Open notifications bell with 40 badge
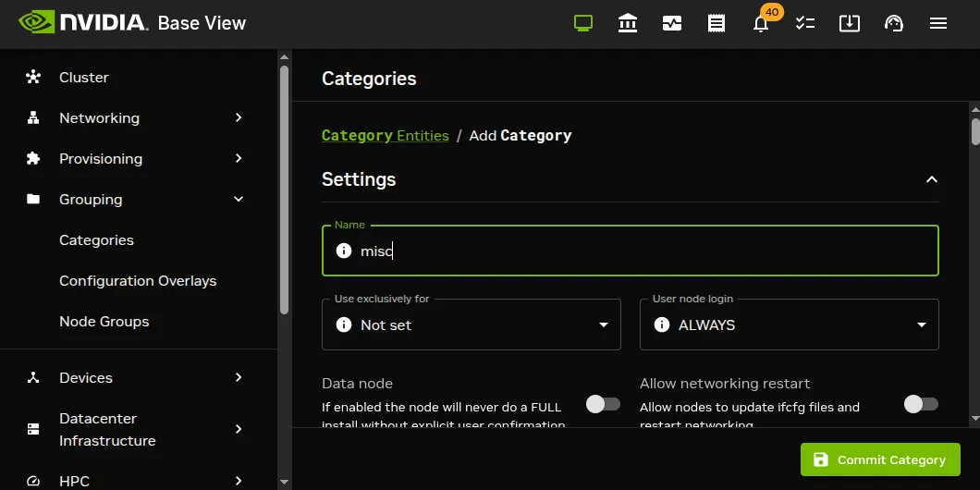980x490 pixels. [x=761, y=23]
